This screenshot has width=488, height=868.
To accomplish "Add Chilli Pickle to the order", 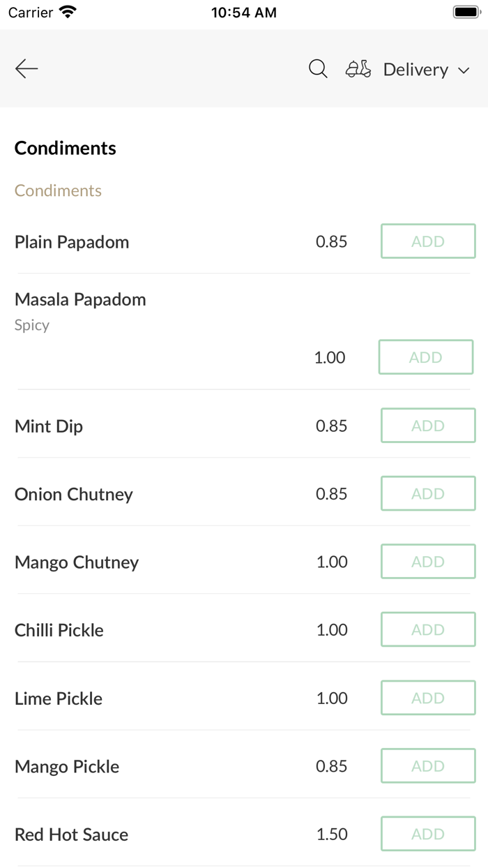I will (427, 629).
